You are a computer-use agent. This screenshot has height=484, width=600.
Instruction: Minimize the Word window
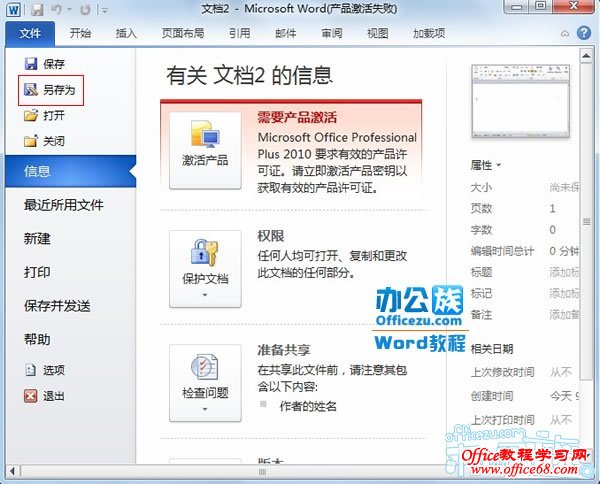517,7
